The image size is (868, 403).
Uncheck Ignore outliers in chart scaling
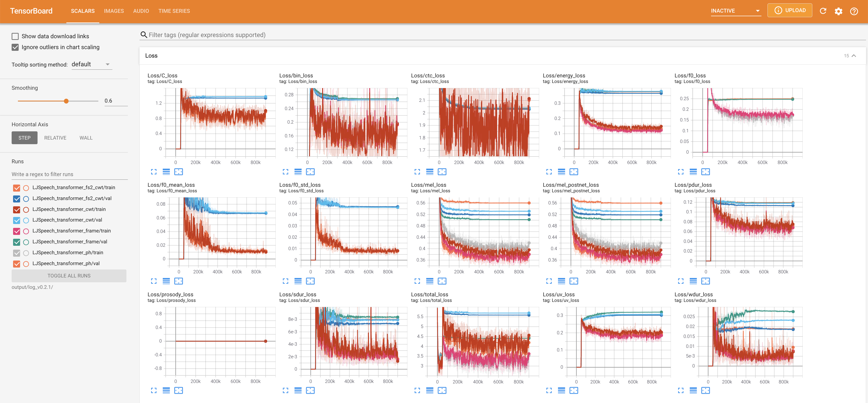point(15,47)
